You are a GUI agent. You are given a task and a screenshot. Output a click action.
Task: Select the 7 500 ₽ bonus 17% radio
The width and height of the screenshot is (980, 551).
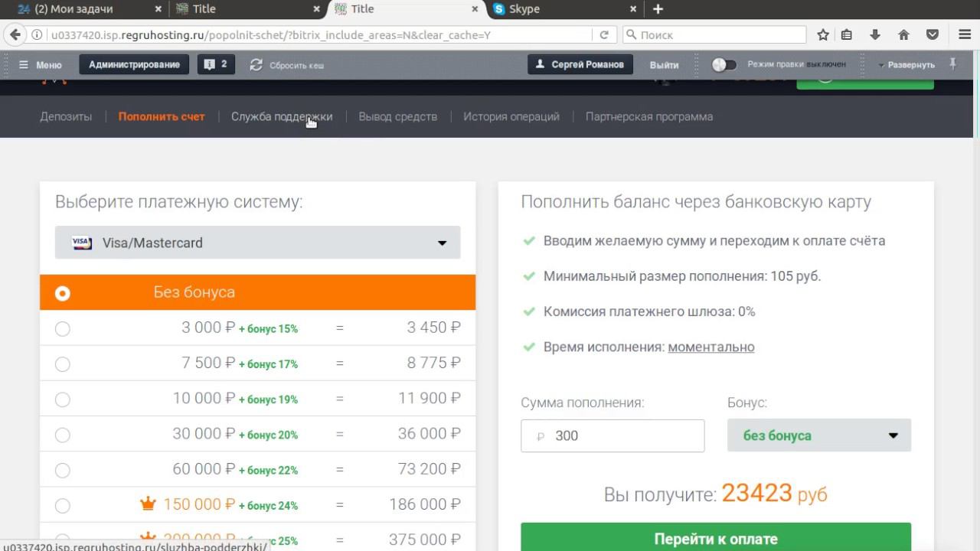pos(63,364)
